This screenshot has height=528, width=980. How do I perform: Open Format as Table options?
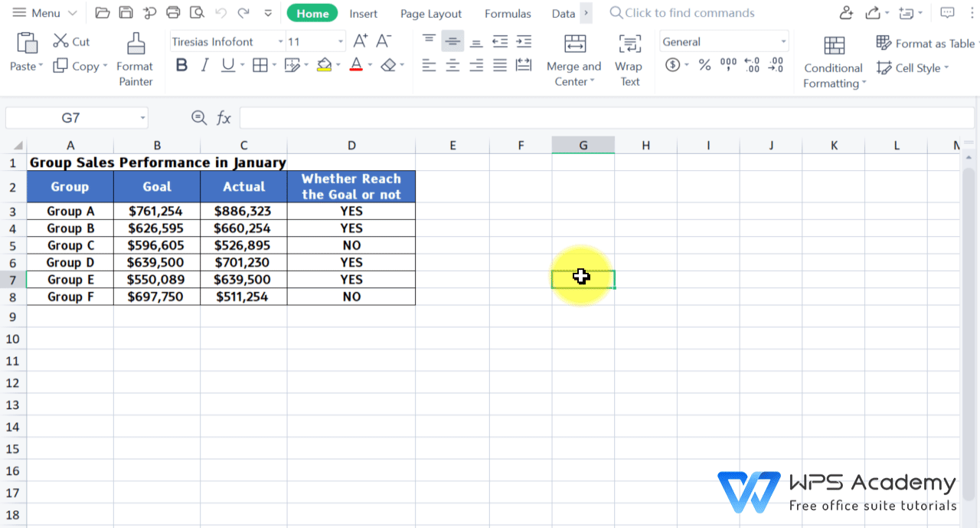point(926,43)
